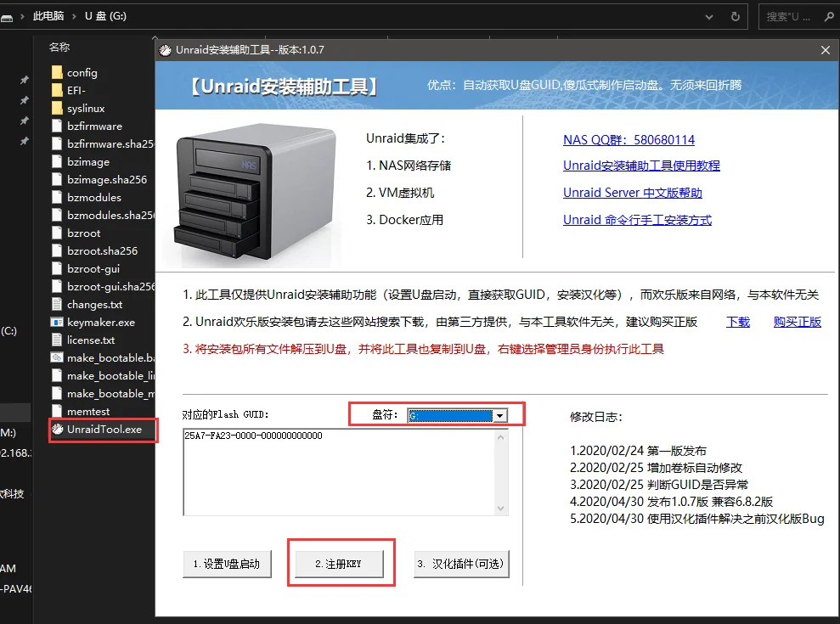
Task: Click the bzroot-gui file icon
Action: click(x=57, y=268)
